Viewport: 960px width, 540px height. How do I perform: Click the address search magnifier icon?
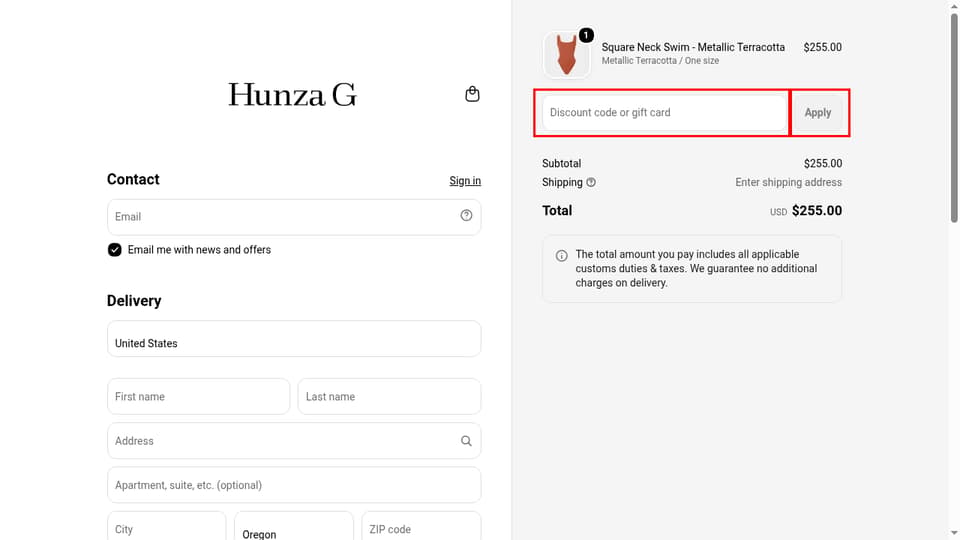pos(466,441)
